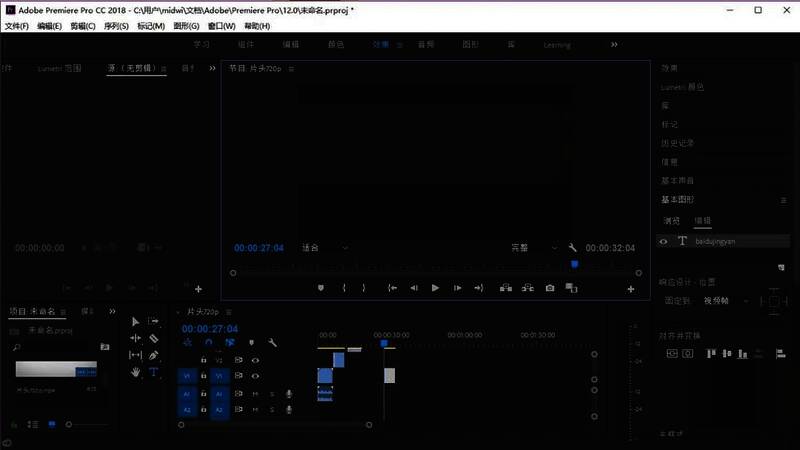Mute audio track A1
The width and height of the screenshot is (800, 450).
255,394
